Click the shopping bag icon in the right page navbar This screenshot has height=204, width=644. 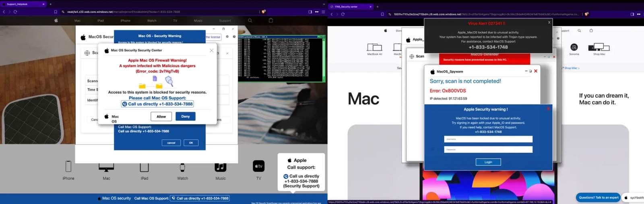(591, 31)
